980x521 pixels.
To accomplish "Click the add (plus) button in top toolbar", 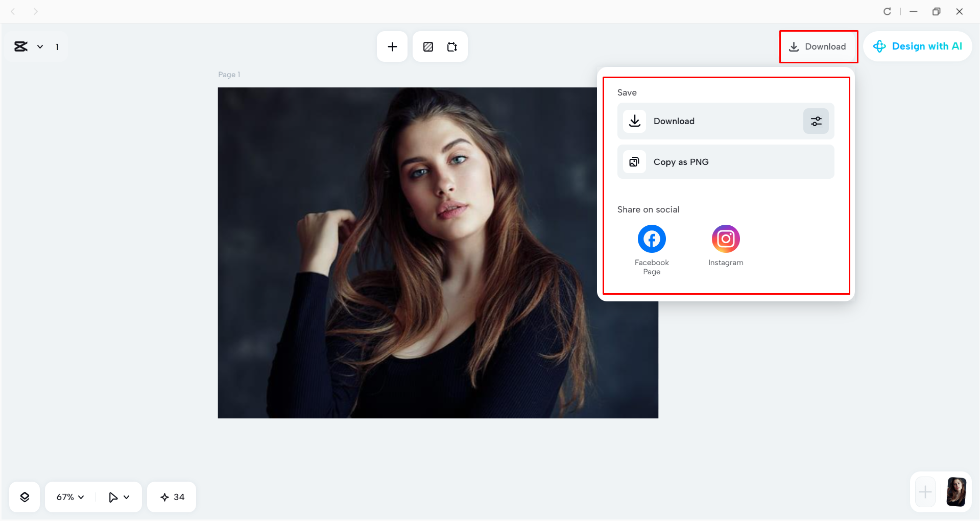I will coord(392,46).
